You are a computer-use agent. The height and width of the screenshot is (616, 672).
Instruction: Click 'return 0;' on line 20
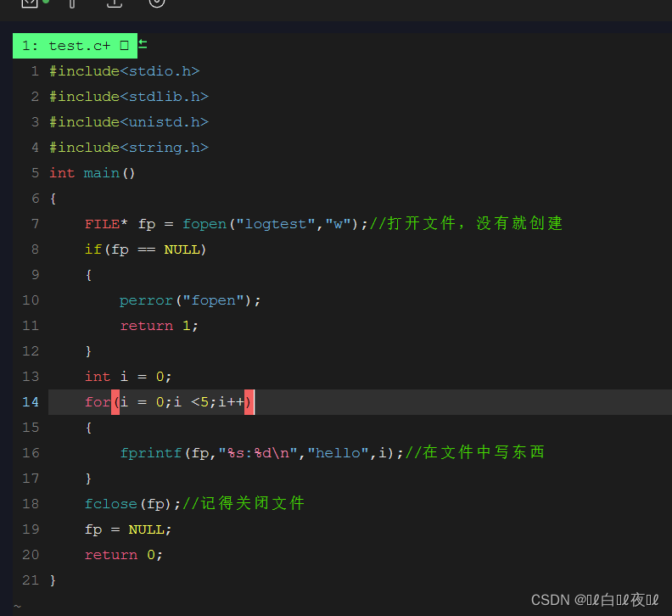pyautogui.click(x=124, y=555)
